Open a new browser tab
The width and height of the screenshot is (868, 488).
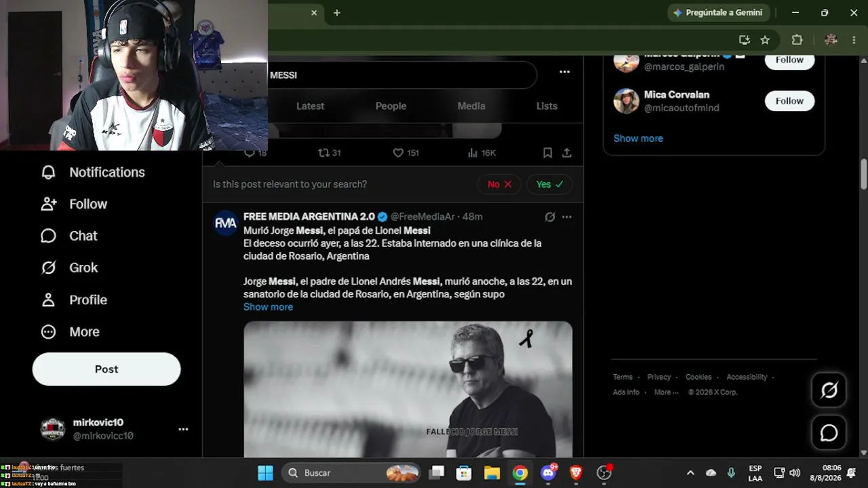pos(337,13)
